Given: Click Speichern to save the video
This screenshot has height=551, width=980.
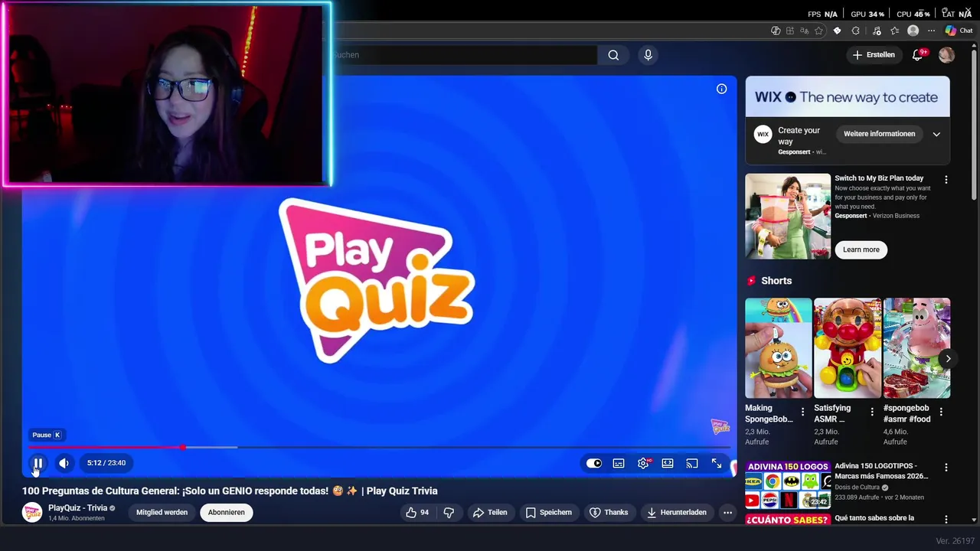Looking at the screenshot, I should (549, 513).
